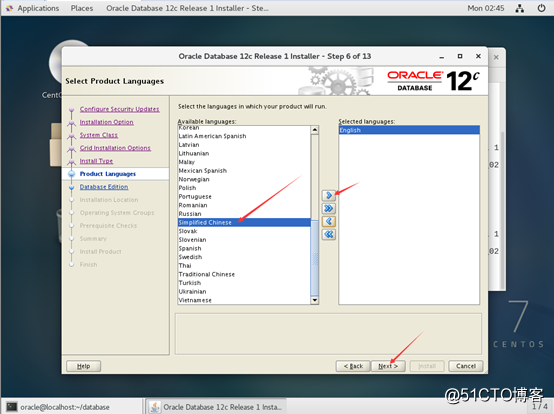Select Romanian in Available languages
This screenshot has width=554, height=414.
[244, 205]
